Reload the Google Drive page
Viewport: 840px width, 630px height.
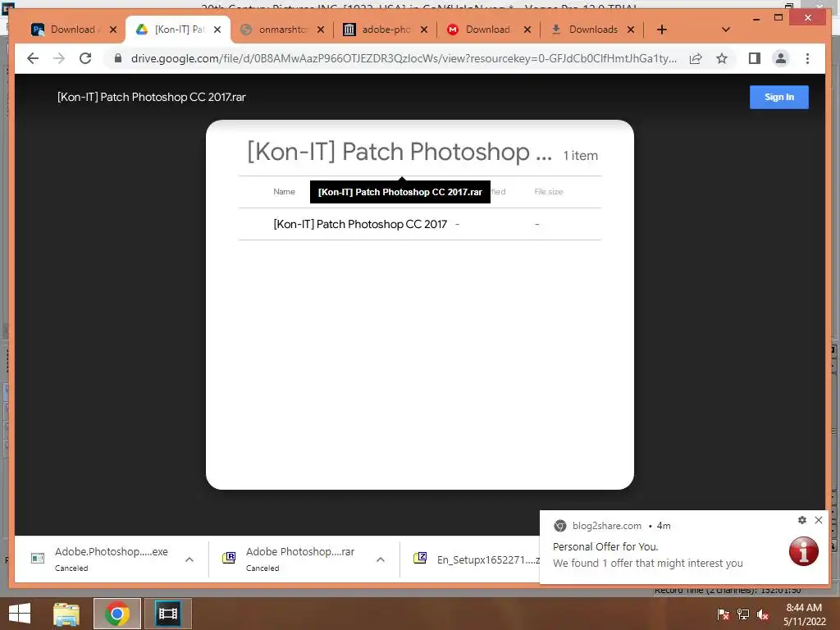pyautogui.click(x=85, y=58)
